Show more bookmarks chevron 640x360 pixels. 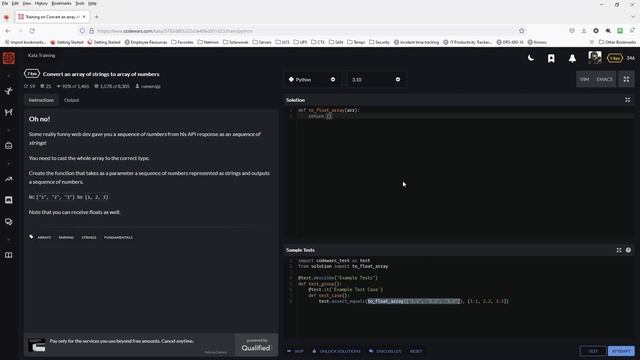coord(591,42)
